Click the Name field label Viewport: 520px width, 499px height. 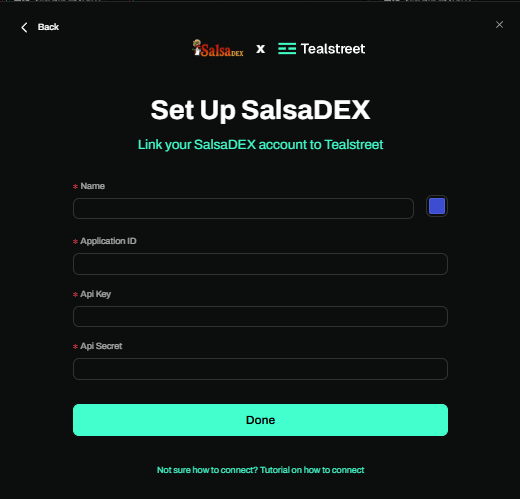[93, 186]
